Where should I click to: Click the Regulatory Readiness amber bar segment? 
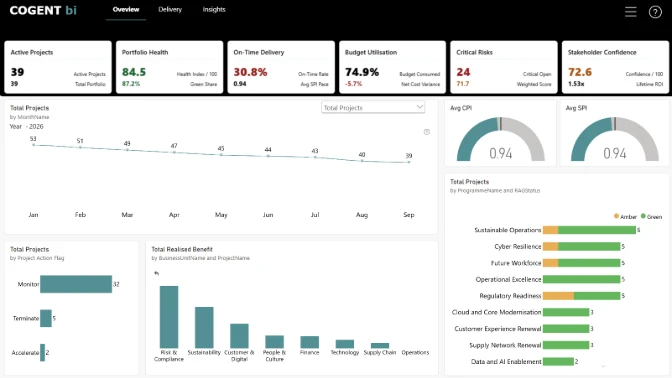pos(558,296)
